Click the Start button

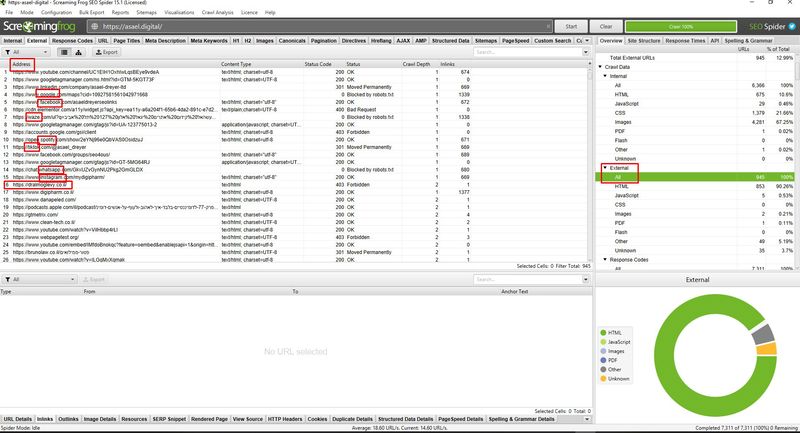571,27
